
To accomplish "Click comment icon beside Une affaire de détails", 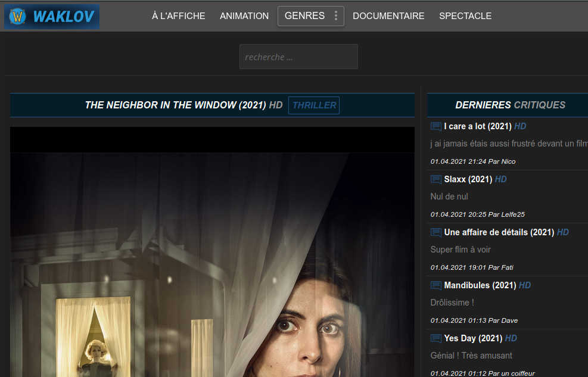I will click(436, 233).
